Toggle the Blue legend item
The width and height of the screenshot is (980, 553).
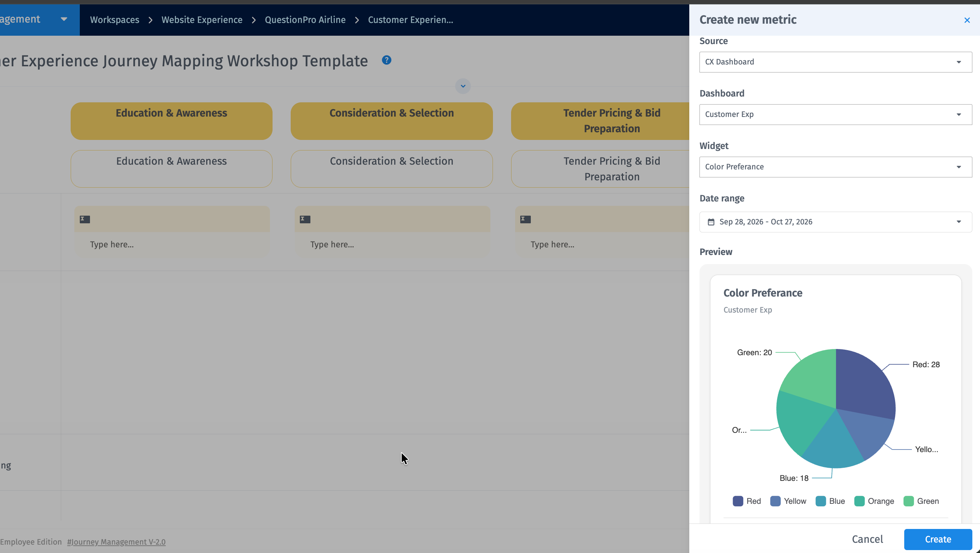831,501
